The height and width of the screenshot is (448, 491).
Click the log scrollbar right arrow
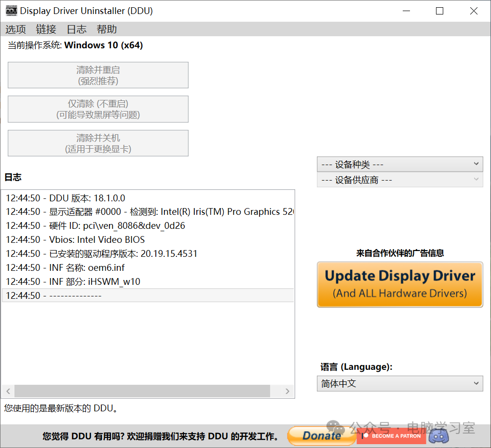point(287,391)
